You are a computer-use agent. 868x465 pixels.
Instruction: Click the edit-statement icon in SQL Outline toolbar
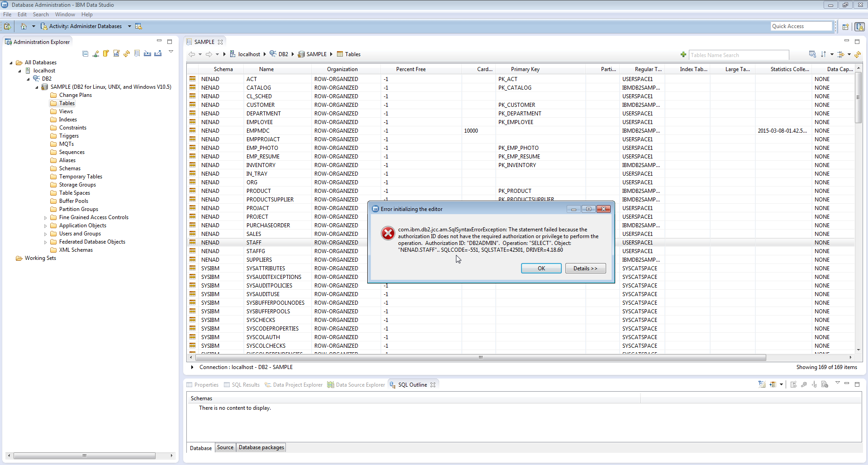(793, 384)
